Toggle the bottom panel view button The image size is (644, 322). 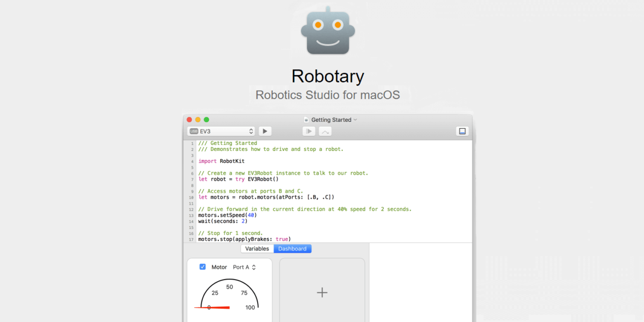(462, 131)
